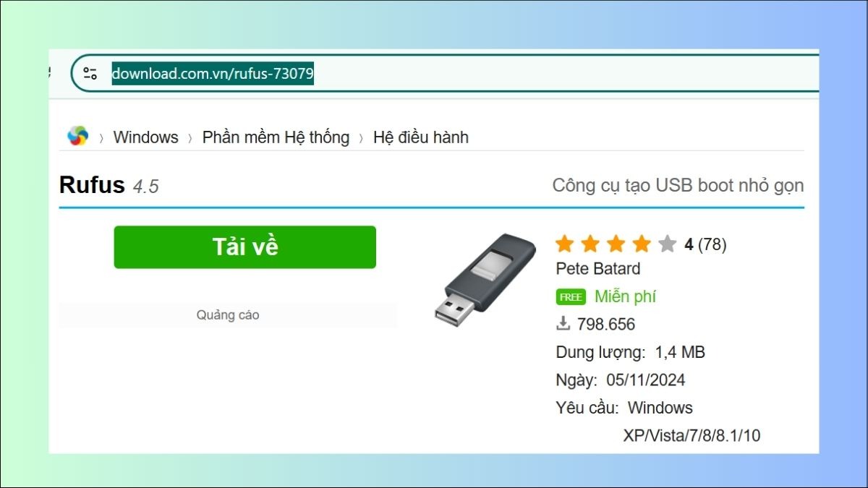Click the green FREE badge icon
Viewport: 868px width, 488px height.
pyautogui.click(x=571, y=297)
